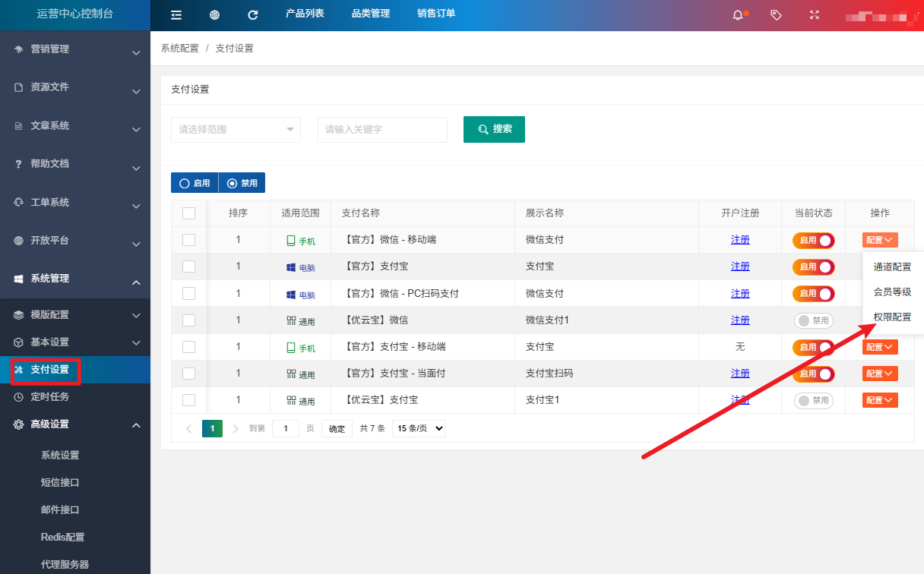Click the wrench icon of 支付设置
This screenshot has width=924, height=574.
pyautogui.click(x=18, y=370)
